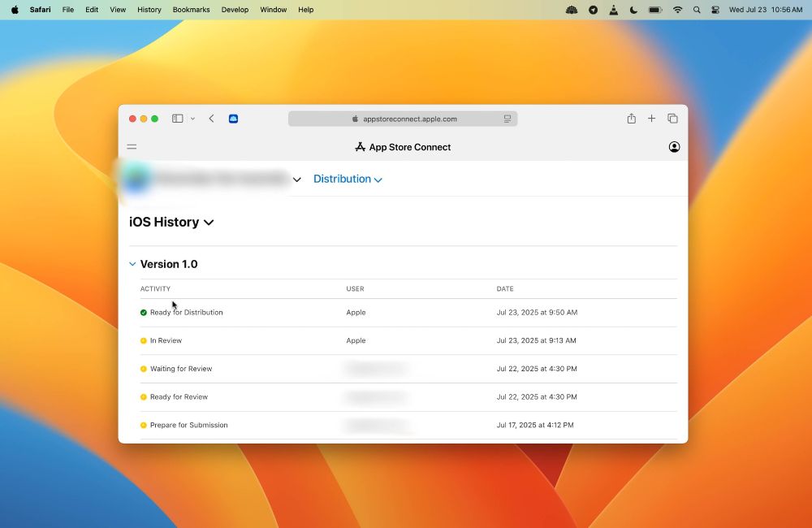Screen dimensions: 812x528
Task: Open the File menu
Action: click(68, 9)
